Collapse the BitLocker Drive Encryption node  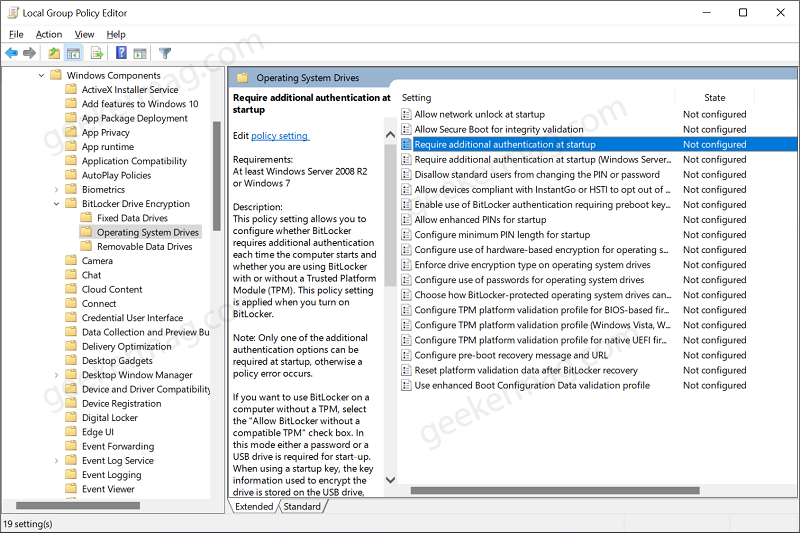click(x=56, y=204)
